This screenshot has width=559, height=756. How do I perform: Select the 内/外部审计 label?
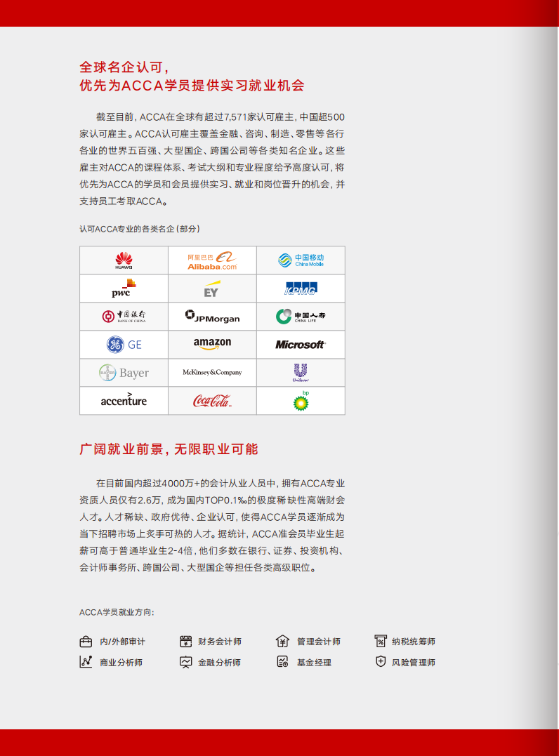pos(122,642)
